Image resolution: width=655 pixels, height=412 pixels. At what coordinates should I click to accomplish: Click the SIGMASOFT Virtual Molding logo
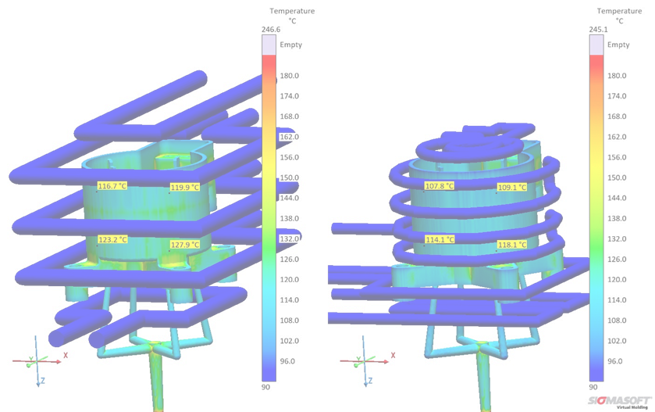tap(618, 399)
